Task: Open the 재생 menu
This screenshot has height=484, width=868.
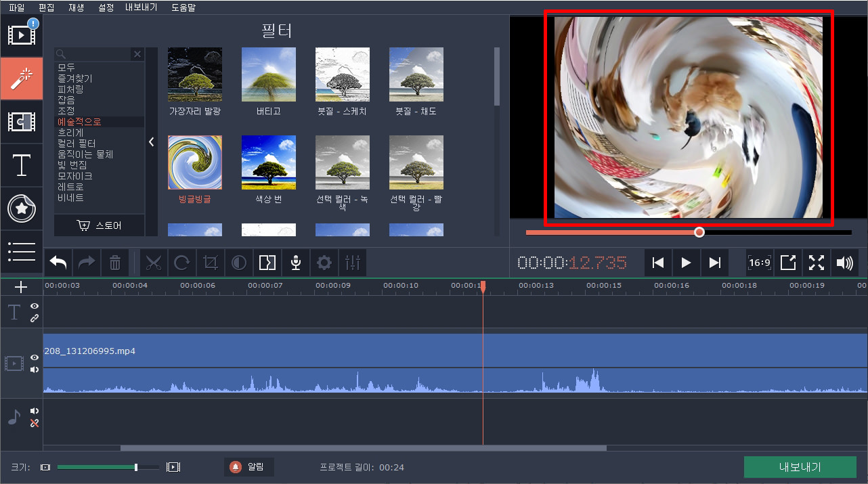Action: [77, 7]
